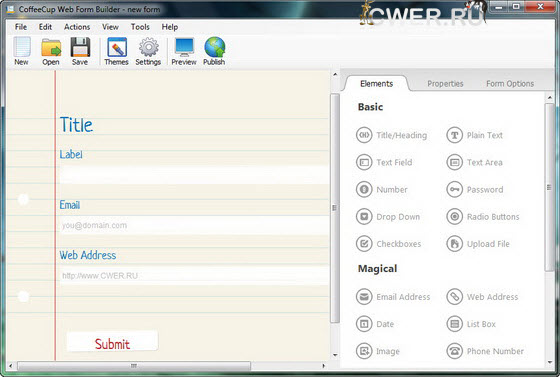Insert an Email Address element
This screenshot has height=377, width=560.
pos(393,297)
